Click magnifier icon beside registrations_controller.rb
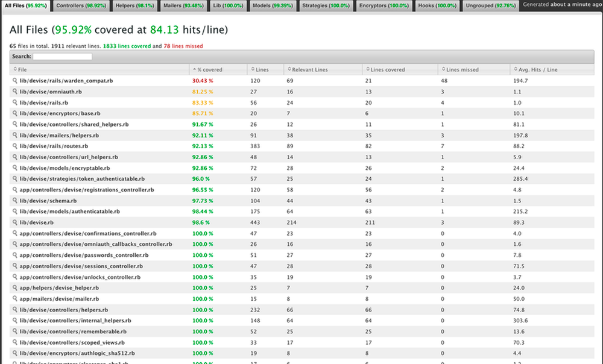The width and height of the screenshot is (603, 364). coord(15,189)
